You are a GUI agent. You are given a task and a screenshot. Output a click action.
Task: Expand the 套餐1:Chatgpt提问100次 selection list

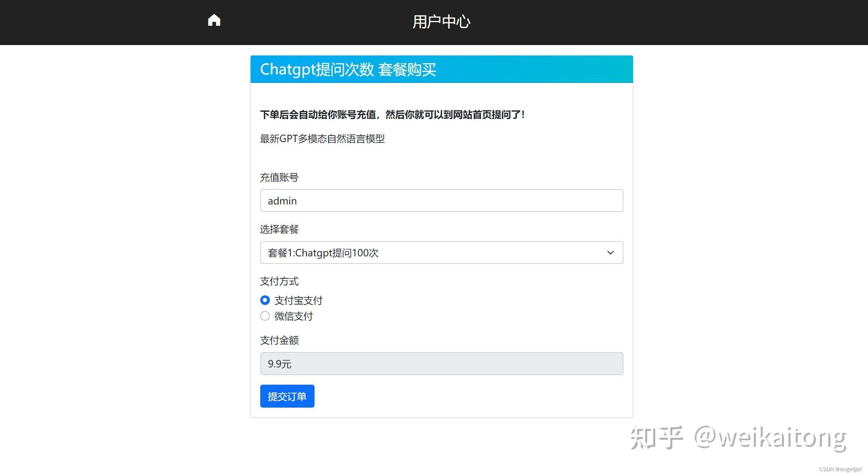(441, 253)
